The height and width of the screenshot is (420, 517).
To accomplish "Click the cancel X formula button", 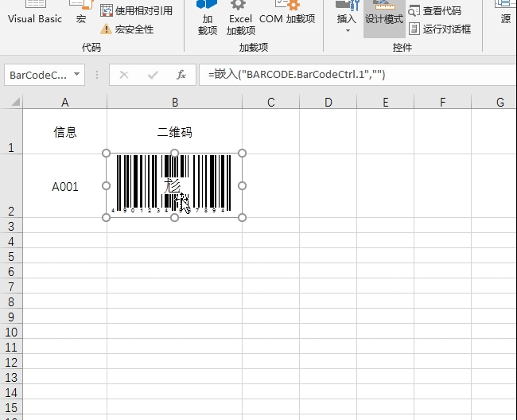I will (x=124, y=75).
